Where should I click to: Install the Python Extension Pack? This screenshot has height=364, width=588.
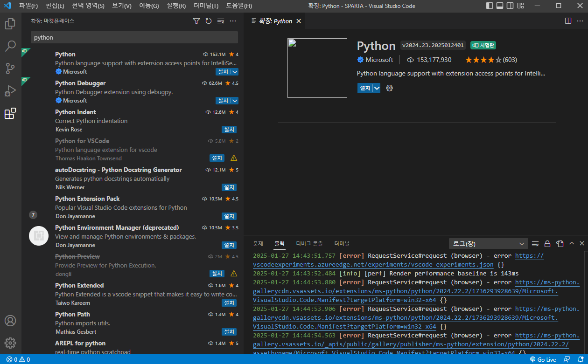click(229, 216)
